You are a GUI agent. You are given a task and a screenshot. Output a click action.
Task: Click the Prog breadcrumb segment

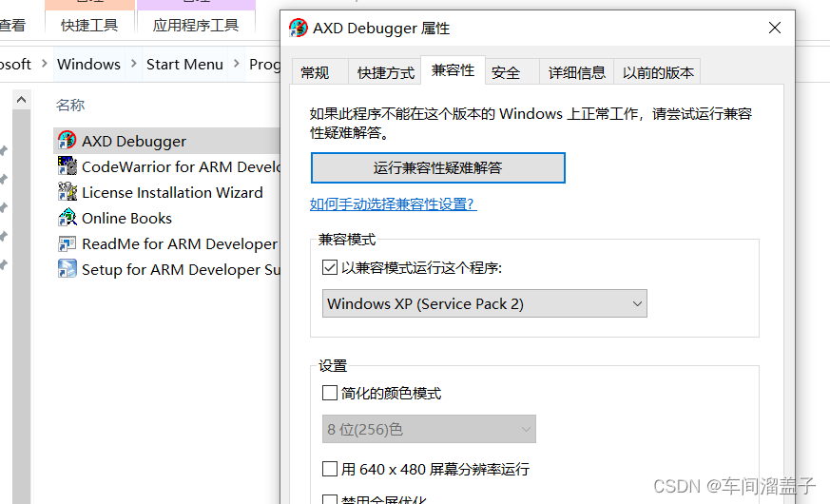[264, 64]
